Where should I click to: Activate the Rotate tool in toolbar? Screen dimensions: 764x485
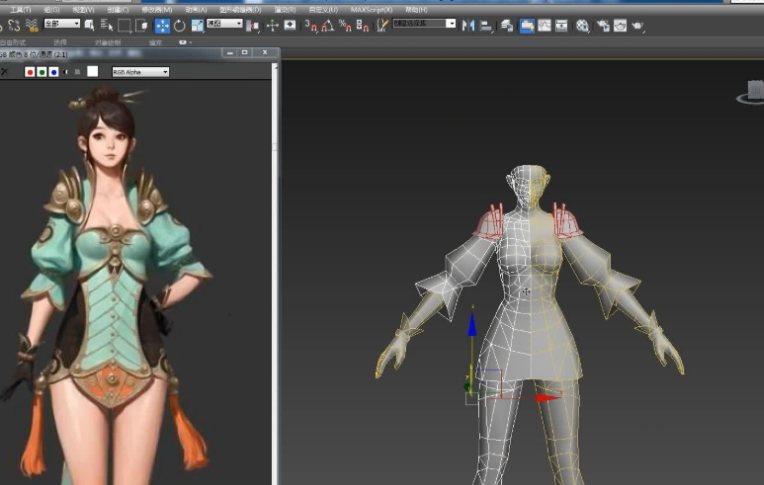(x=179, y=25)
